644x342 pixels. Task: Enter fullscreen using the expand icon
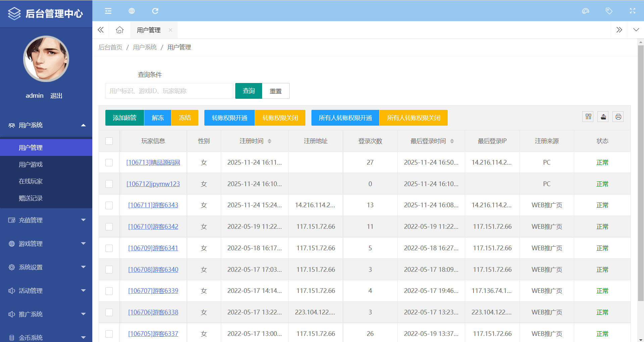632,11
